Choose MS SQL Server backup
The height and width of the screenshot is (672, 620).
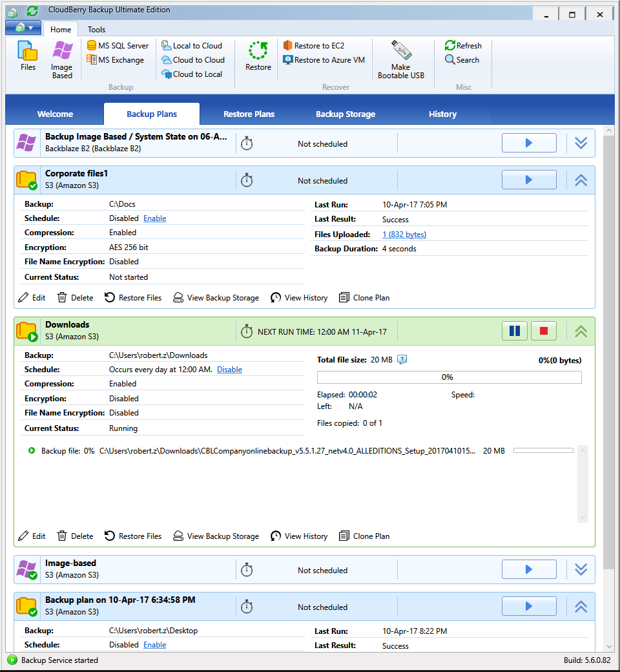(x=118, y=45)
